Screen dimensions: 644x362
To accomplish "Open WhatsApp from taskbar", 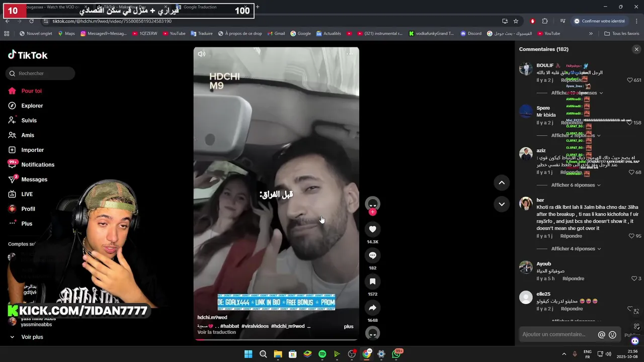I will point(396,354).
